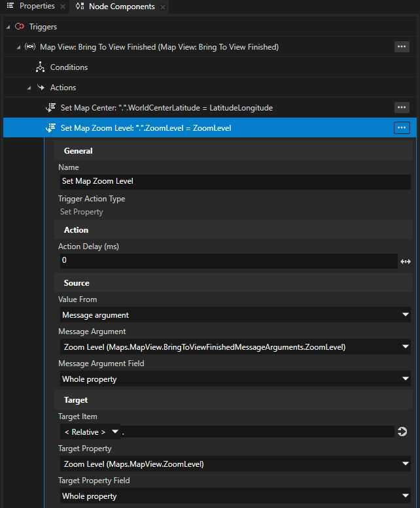The width and height of the screenshot is (420, 508).
Task: Click the Name input field
Action: (x=235, y=181)
